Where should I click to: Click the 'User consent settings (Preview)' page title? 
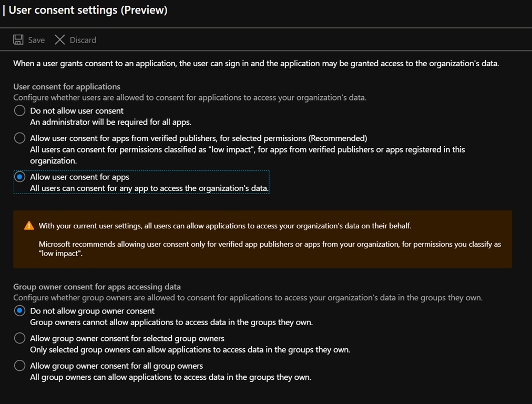[88, 10]
